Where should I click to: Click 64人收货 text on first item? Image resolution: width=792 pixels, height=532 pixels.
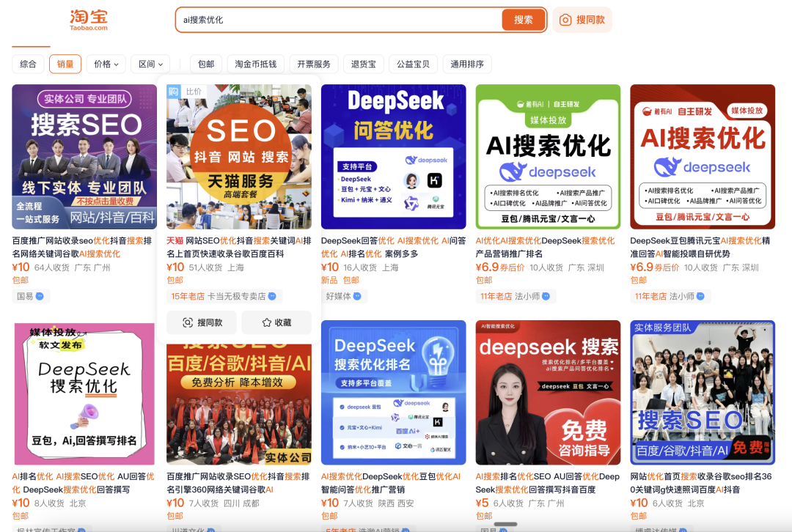click(x=51, y=267)
